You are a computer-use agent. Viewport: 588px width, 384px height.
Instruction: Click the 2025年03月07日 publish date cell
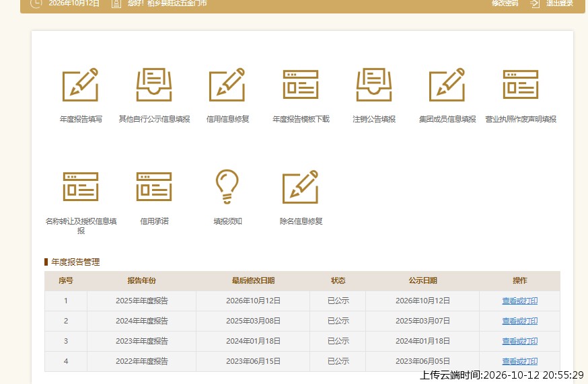(x=422, y=321)
